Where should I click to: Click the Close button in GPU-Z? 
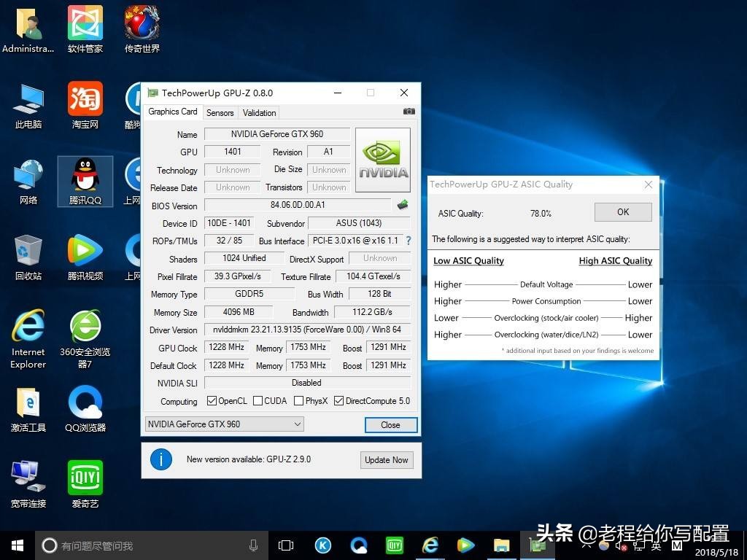(x=390, y=425)
